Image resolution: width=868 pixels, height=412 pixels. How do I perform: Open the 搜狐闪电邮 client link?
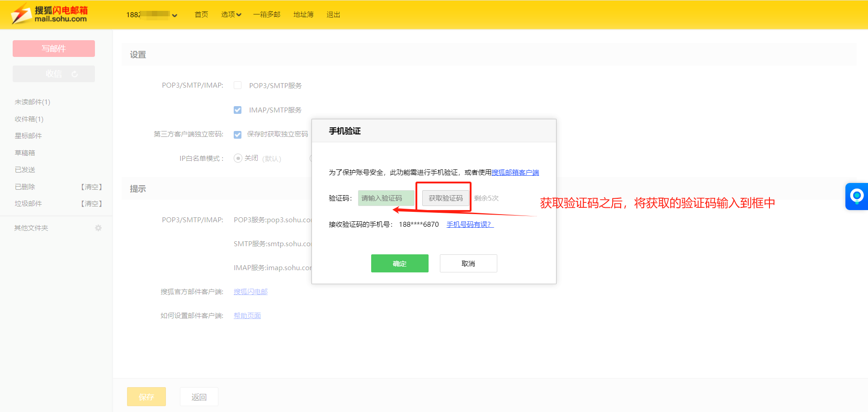(250, 292)
